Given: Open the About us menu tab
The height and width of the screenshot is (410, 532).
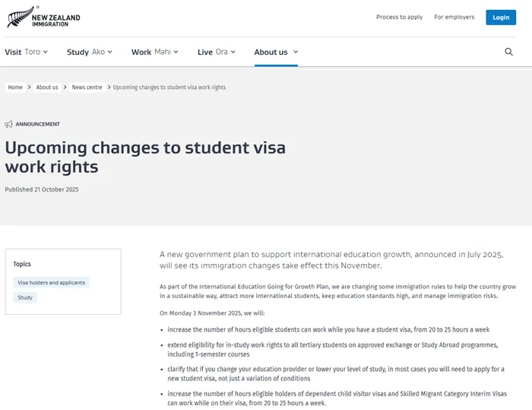Looking at the screenshot, I should click(x=275, y=52).
